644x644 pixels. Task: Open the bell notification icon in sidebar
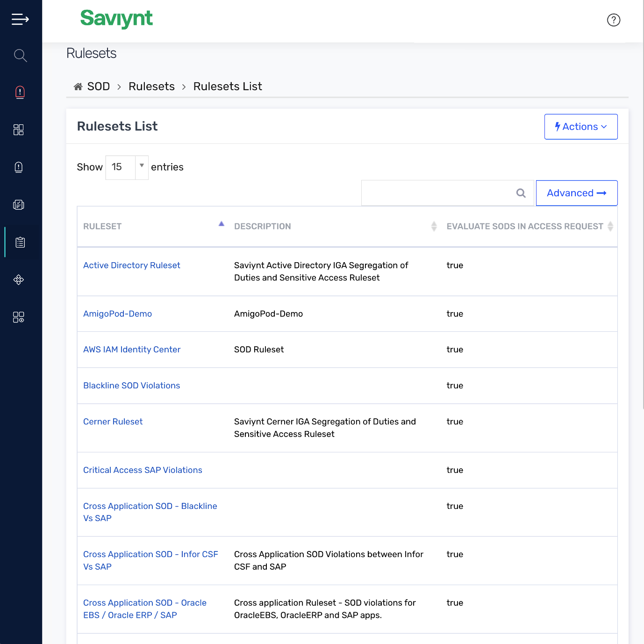click(19, 167)
